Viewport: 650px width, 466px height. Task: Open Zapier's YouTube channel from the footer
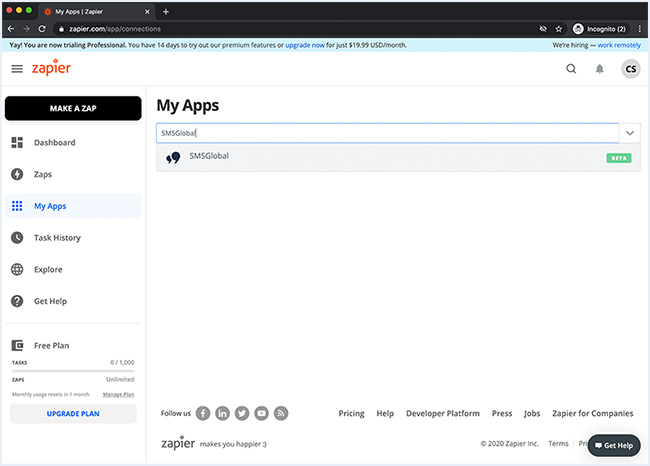pyautogui.click(x=262, y=413)
